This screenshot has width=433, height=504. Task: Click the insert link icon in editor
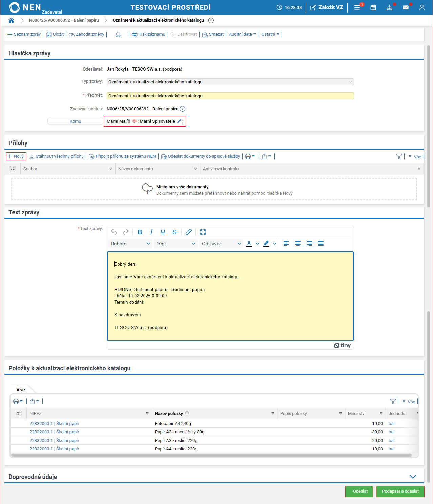click(189, 232)
